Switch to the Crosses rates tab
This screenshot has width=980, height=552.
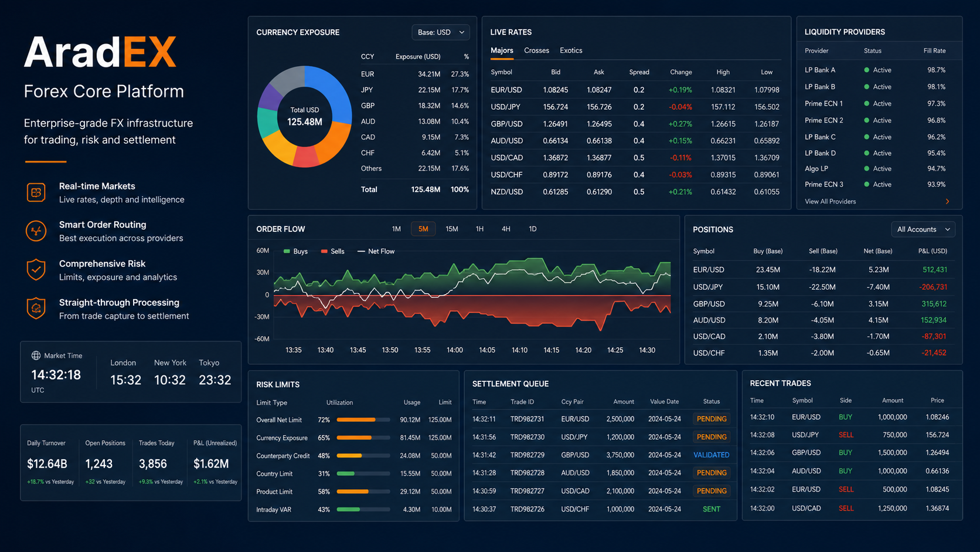[536, 50]
